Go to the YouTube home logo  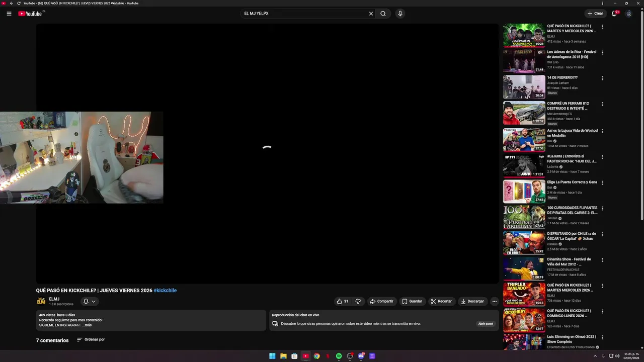30,14
